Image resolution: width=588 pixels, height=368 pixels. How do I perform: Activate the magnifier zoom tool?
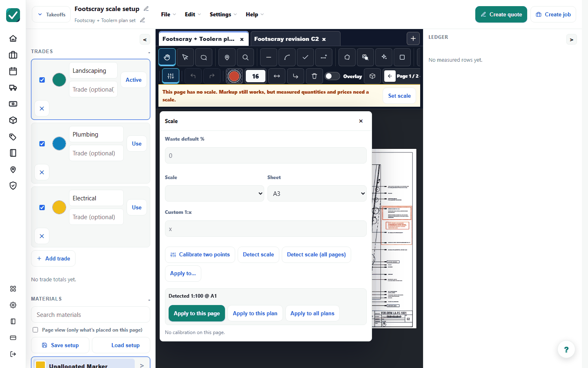click(245, 57)
